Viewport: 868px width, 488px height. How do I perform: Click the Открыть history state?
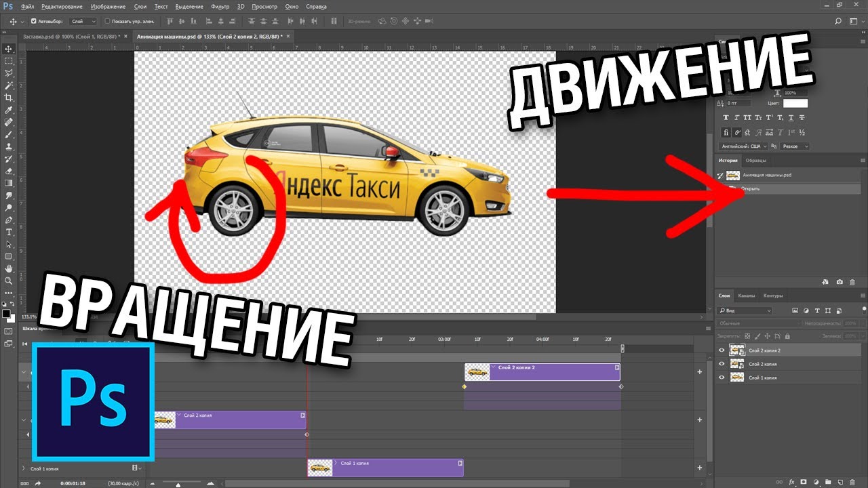coord(788,188)
